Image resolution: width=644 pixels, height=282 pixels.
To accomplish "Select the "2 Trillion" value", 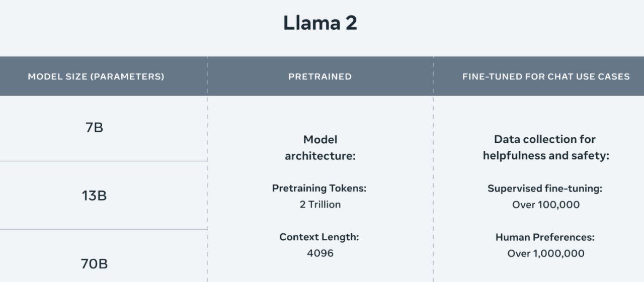I will pos(320,205).
